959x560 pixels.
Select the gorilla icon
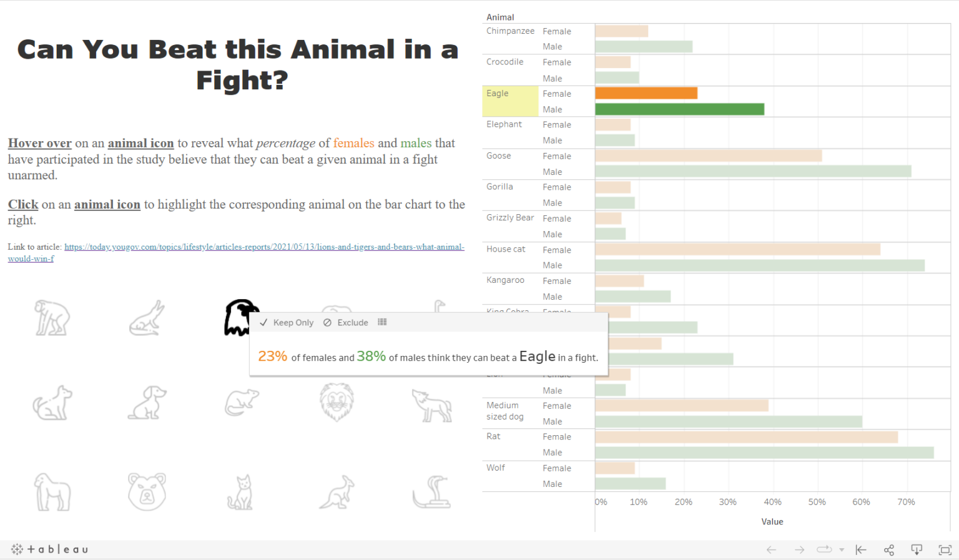(x=53, y=492)
